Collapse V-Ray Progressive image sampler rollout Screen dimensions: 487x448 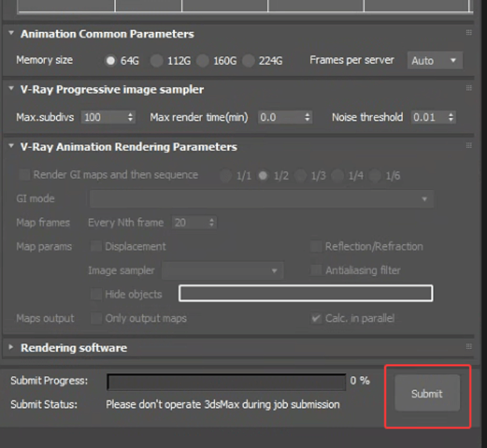pos(11,88)
